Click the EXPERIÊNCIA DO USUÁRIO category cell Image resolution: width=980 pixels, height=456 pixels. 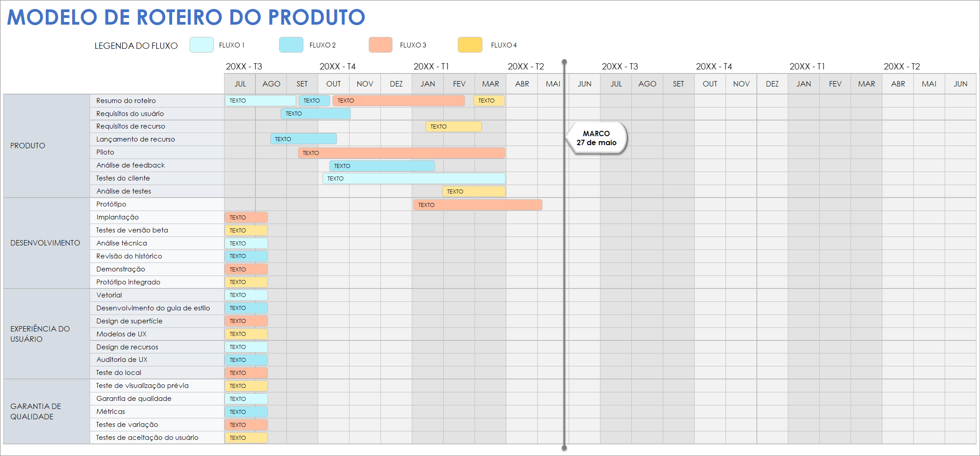47,334
